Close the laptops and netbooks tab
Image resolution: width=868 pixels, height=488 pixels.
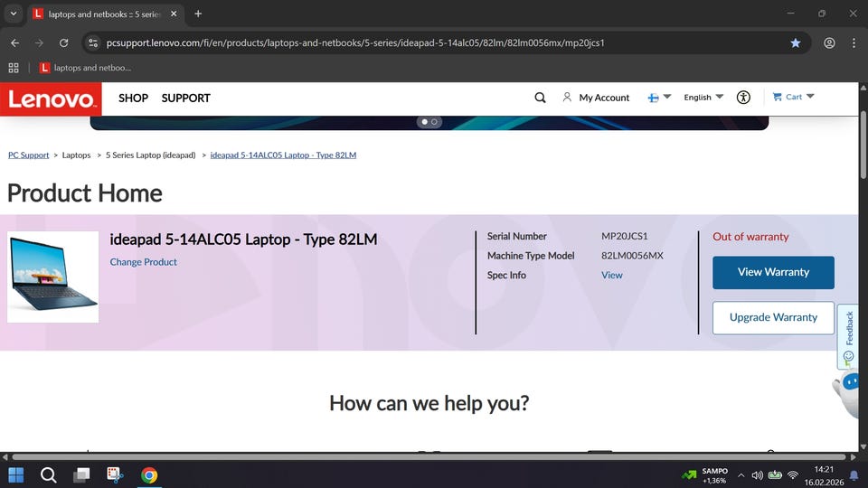pyautogui.click(x=174, y=14)
